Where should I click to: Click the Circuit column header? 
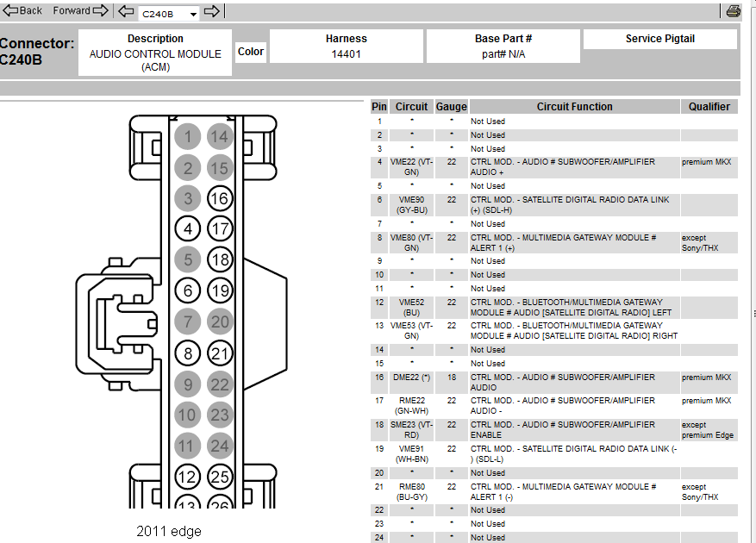pos(411,107)
